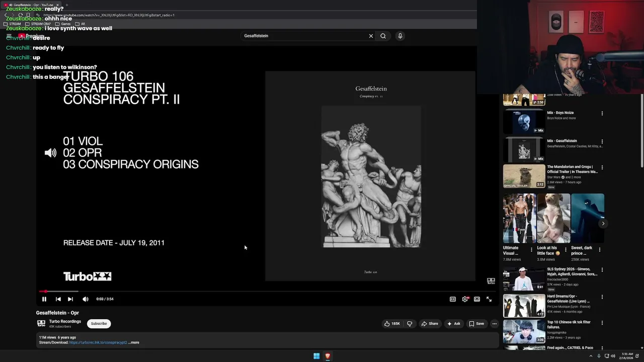
Task: Subscribe to Turbo Recordings
Action: [x=99, y=324]
